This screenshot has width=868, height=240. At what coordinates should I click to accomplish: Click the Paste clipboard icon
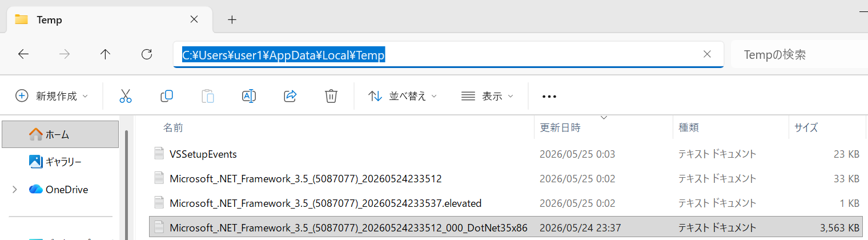click(208, 96)
